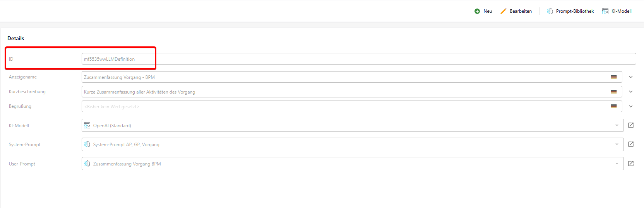Click German flag in Anzeigename field

coord(614,77)
